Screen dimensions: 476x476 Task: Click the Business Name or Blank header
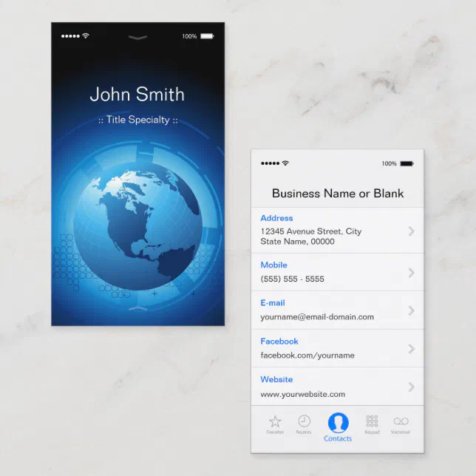tap(338, 194)
